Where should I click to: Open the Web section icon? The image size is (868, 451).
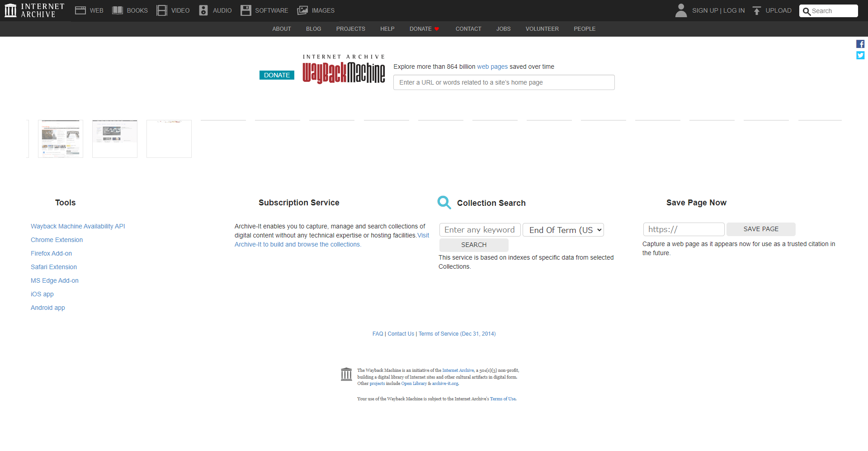pyautogui.click(x=80, y=10)
